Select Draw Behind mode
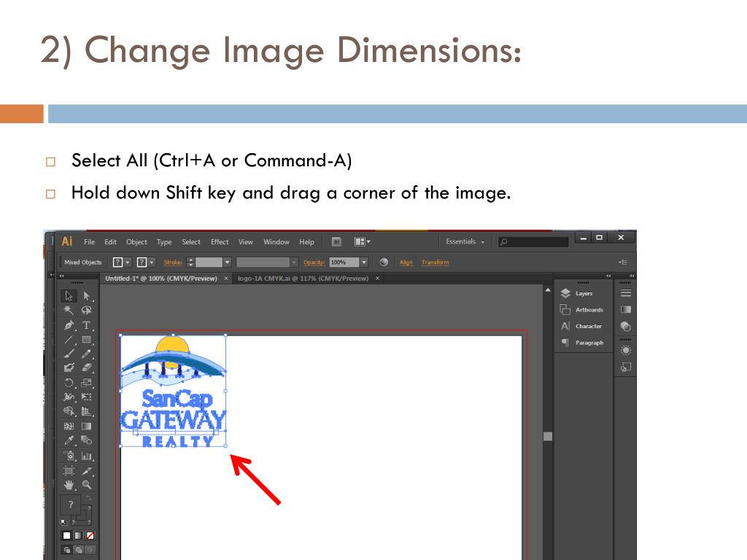747x560 pixels. pos(78,550)
